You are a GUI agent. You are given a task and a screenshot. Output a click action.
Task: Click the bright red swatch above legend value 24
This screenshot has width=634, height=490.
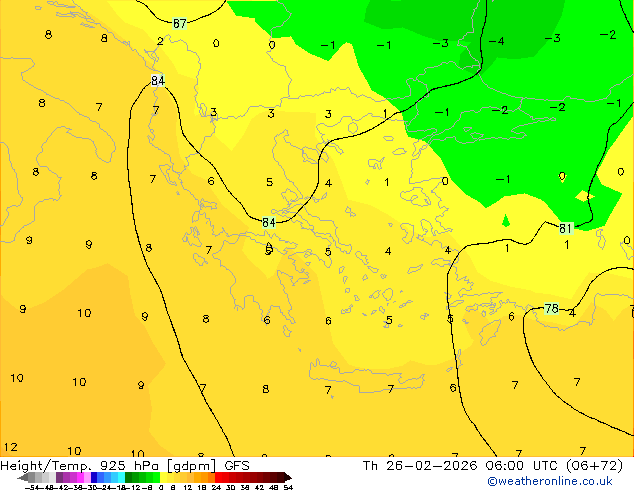point(218,478)
